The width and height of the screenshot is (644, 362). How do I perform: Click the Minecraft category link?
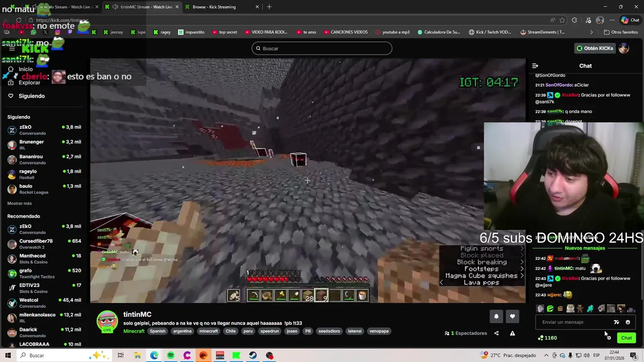coord(134,331)
